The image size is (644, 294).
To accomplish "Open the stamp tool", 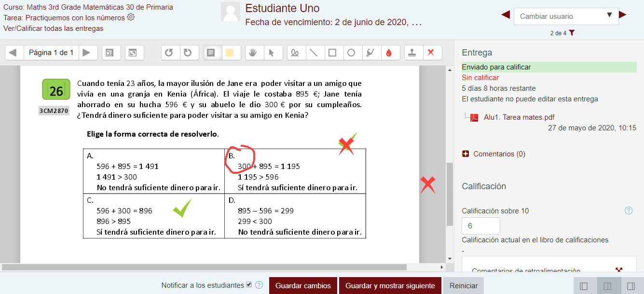I will point(413,53).
